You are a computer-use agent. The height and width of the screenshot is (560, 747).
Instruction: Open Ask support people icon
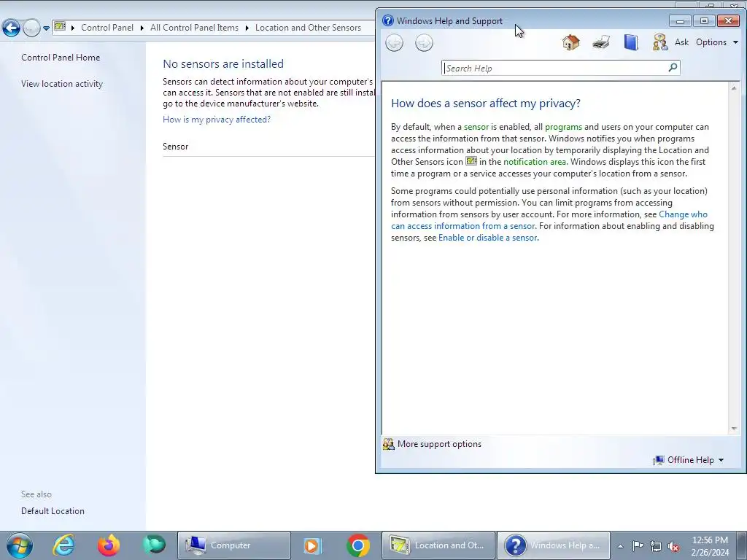click(659, 42)
